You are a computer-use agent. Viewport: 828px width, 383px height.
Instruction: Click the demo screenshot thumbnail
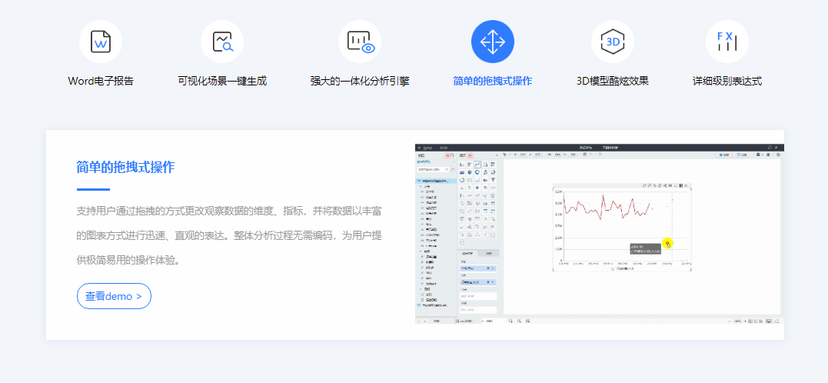[599, 233]
